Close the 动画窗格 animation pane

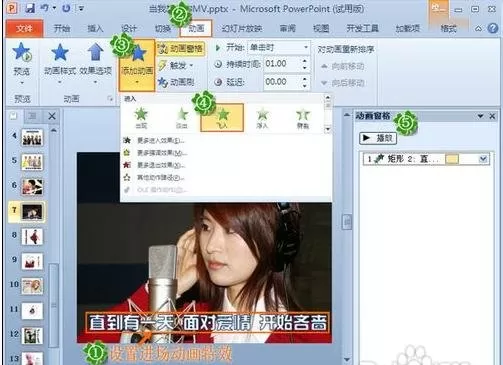[492, 116]
